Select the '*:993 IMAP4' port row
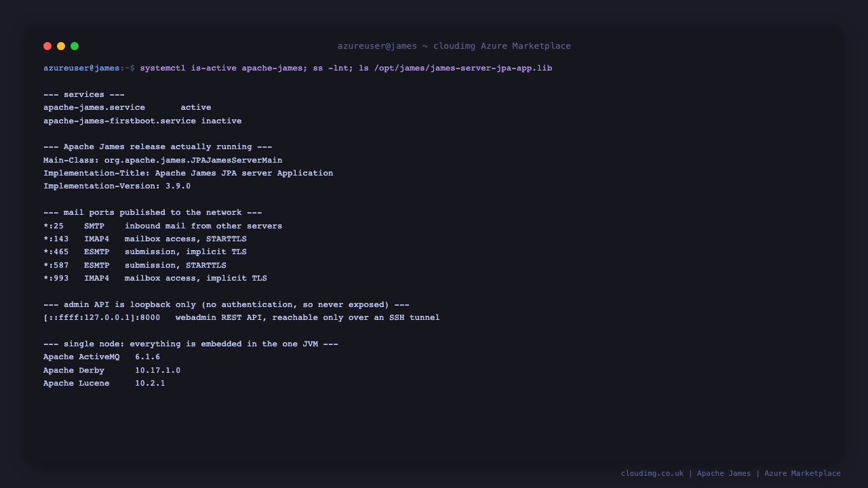The image size is (868, 488). 155,279
